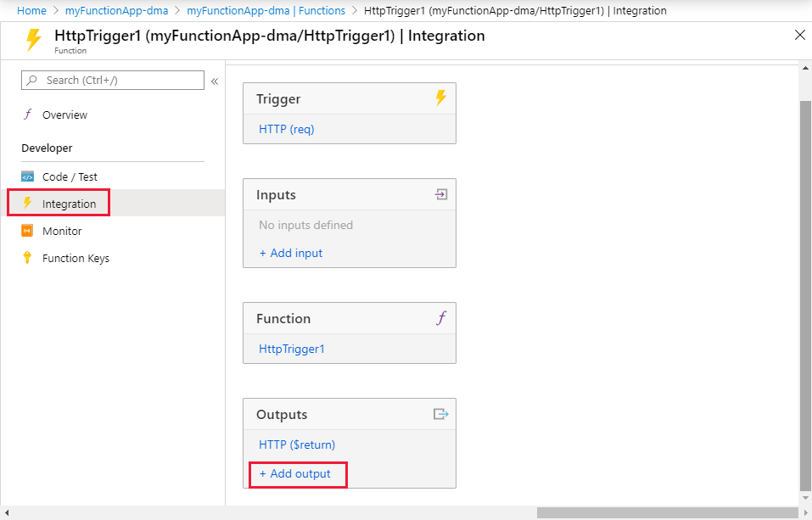Click the Inputs panel arrow icon
The width and height of the screenshot is (812, 520).
coord(440,194)
